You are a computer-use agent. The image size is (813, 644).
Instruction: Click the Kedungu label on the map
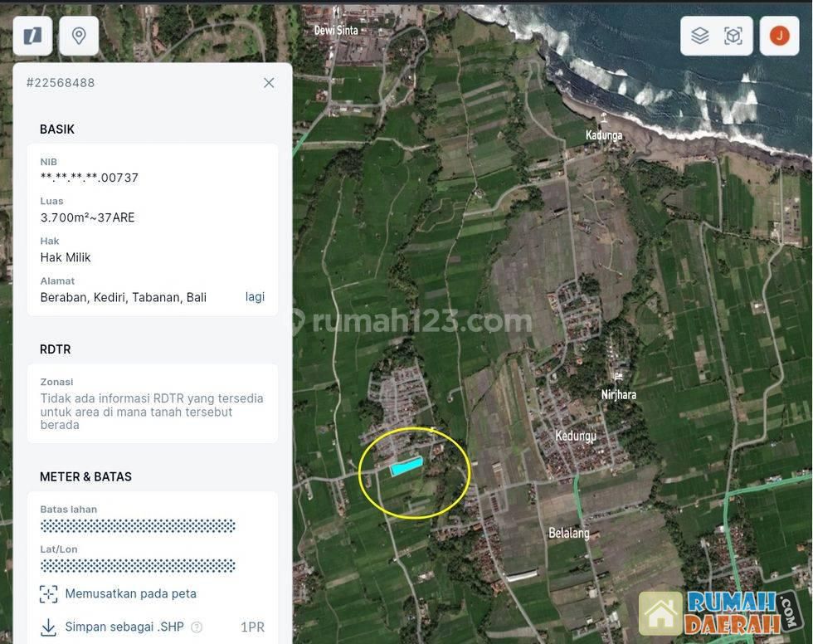coord(576,436)
